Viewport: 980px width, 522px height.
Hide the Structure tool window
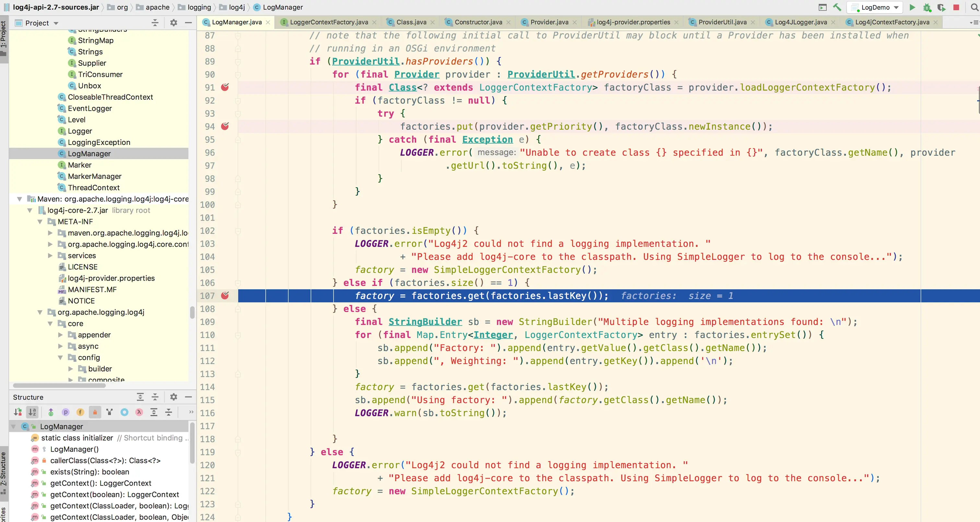(188, 397)
